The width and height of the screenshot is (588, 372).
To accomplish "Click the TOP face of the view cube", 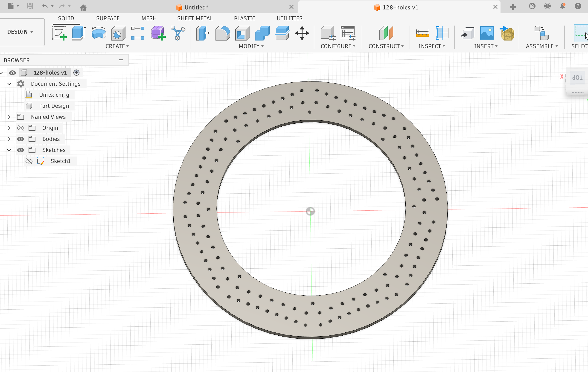I will (577, 78).
